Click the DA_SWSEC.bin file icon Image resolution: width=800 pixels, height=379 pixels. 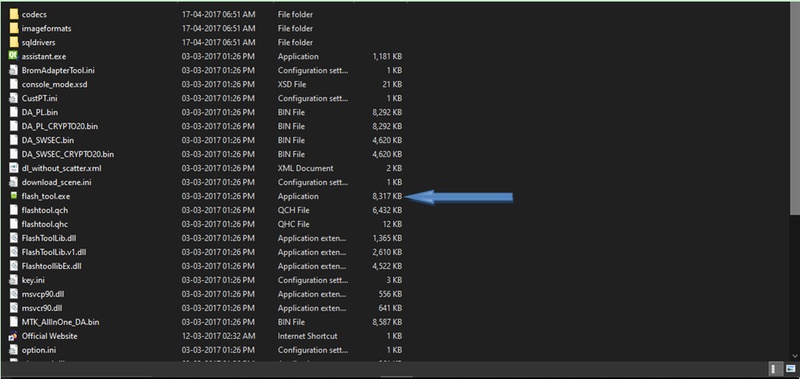click(x=14, y=140)
